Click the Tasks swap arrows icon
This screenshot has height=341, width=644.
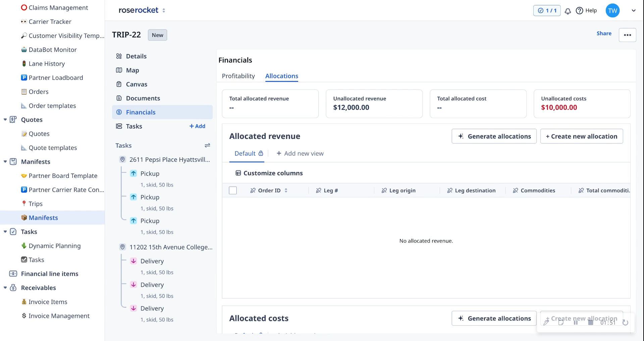click(x=207, y=145)
